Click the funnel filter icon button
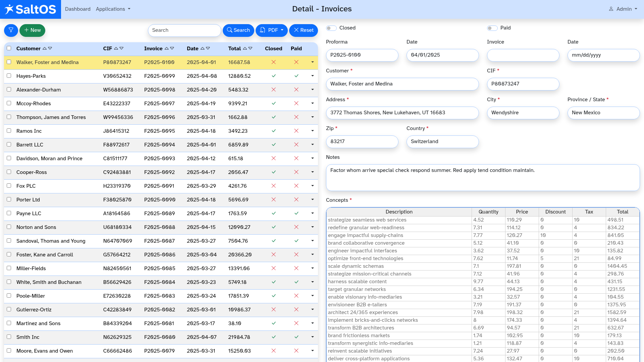This screenshot has width=644, height=362. click(11, 30)
